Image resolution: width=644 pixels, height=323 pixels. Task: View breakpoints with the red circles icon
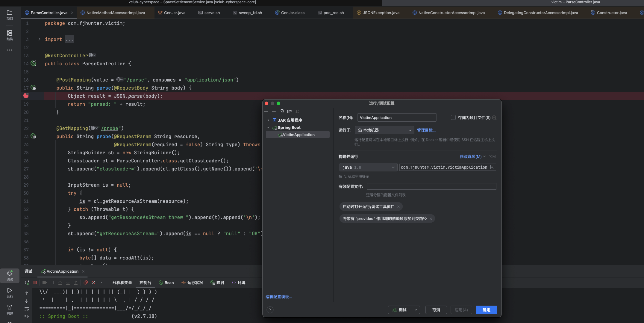coord(86,283)
